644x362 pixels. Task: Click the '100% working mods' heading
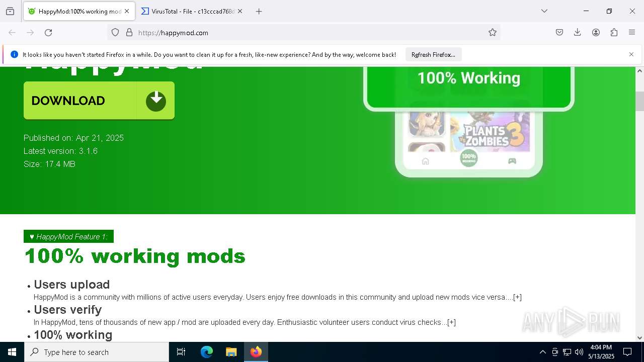[135, 256]
